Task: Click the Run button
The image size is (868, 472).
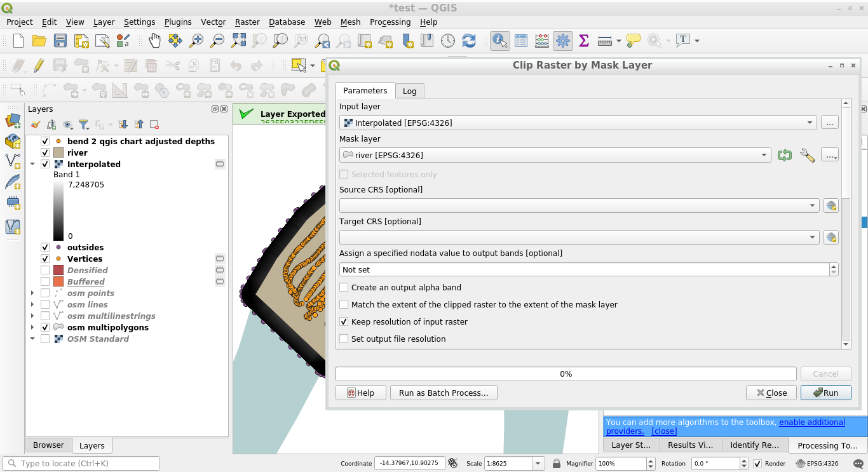Action: pos(825,393)
